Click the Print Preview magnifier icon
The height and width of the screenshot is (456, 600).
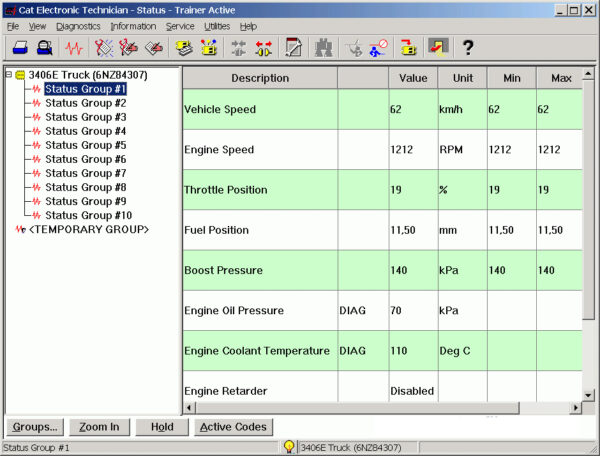click(44, 48)
